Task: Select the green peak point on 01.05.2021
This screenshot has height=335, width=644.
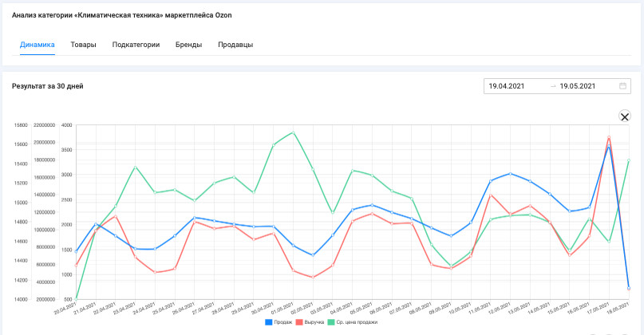Action: click(293, 132)
